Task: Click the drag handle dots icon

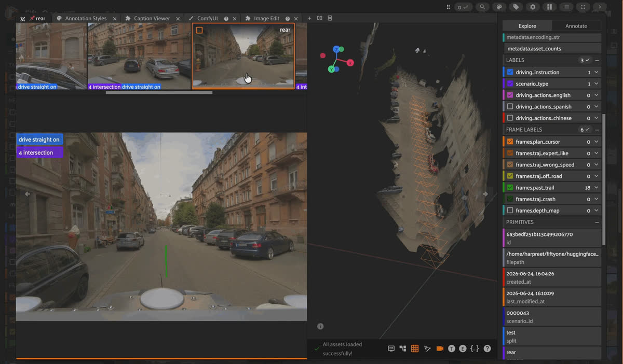Action: [x=448, y=7]
